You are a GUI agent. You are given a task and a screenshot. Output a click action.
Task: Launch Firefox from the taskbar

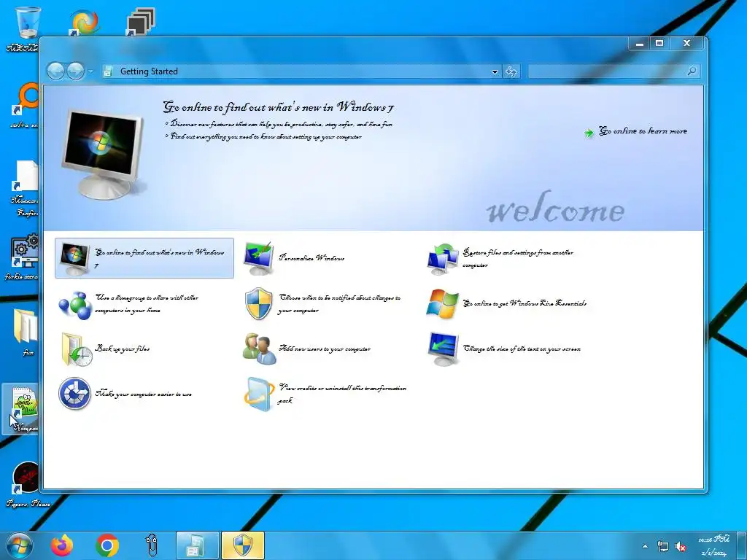(62, 545)
